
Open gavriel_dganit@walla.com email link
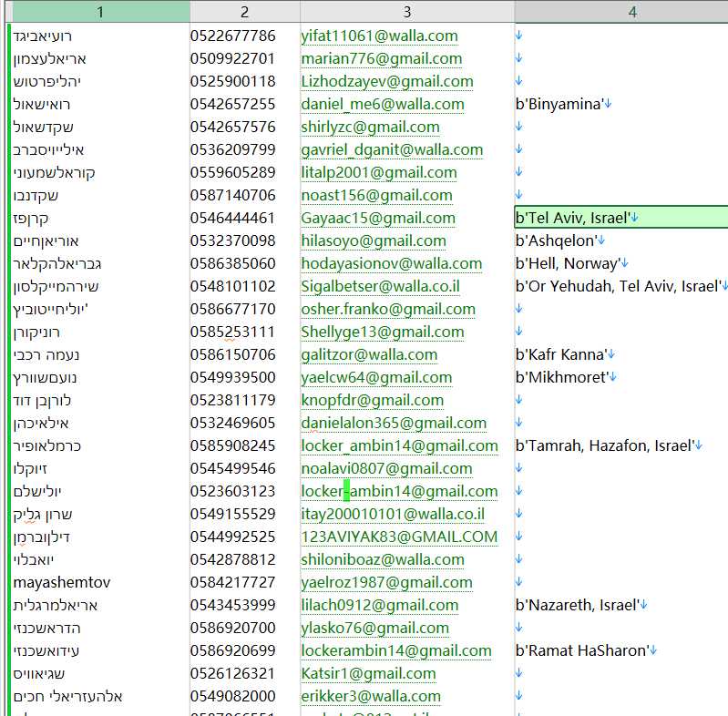click(392, 149)
